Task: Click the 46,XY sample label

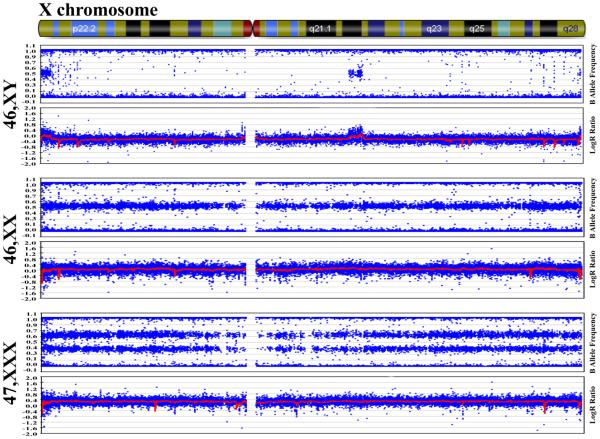Action: (11, 104)
